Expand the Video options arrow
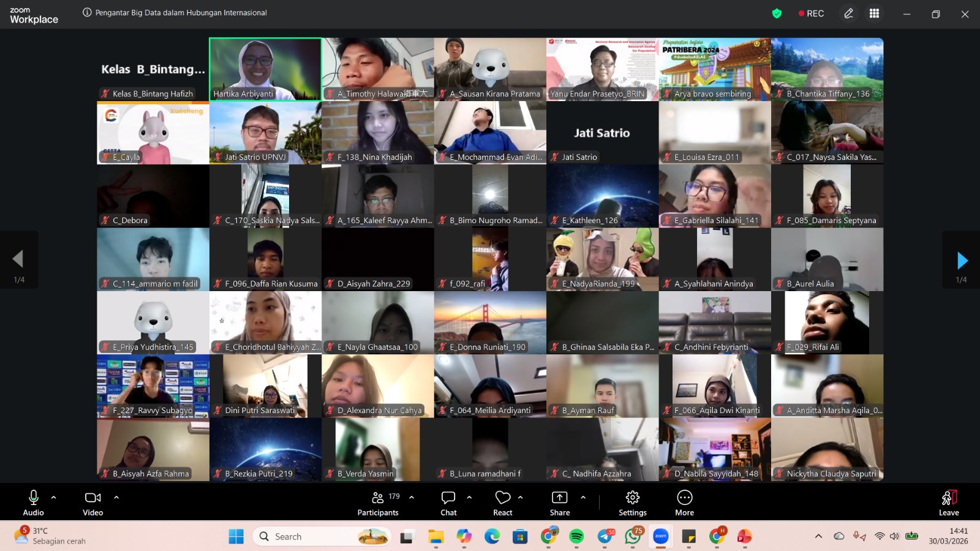Image resolution: width=980 pixels, height=551 pixels. [x=116, y=497]
